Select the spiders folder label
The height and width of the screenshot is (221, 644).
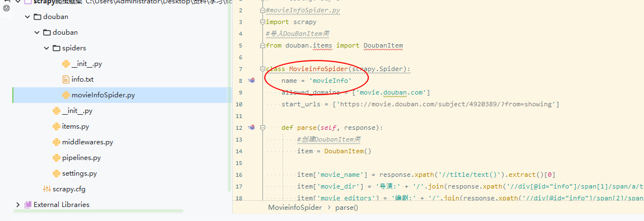(74, 48)
